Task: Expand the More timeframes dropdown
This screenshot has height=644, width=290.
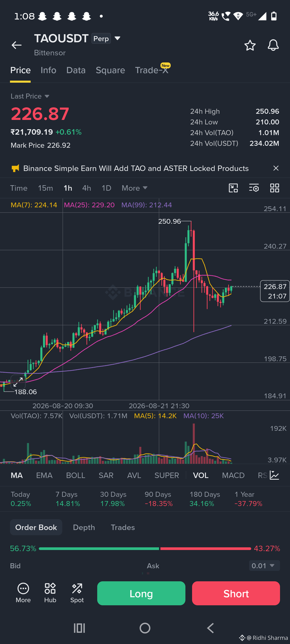Action: tap(134, 188)
